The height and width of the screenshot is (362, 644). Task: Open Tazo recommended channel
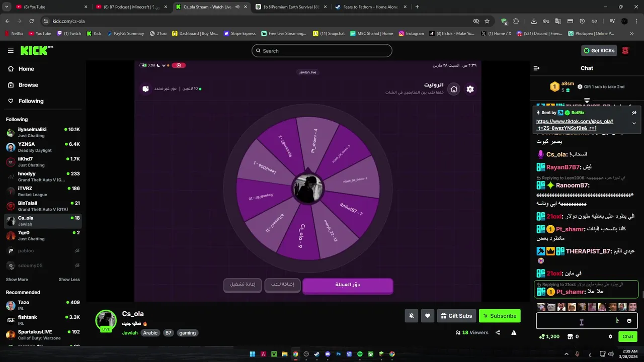43,305
